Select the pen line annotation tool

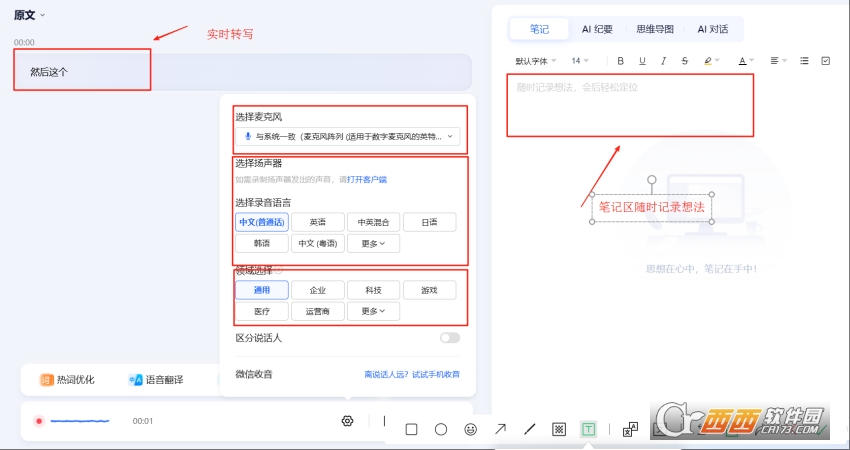pos(530,429)
